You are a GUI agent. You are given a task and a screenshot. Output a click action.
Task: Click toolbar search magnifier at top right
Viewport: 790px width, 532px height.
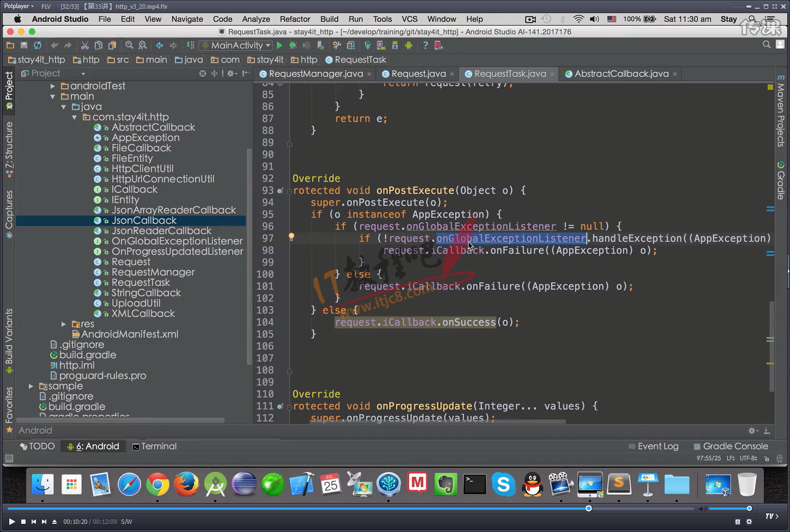(x=767, y=45)
